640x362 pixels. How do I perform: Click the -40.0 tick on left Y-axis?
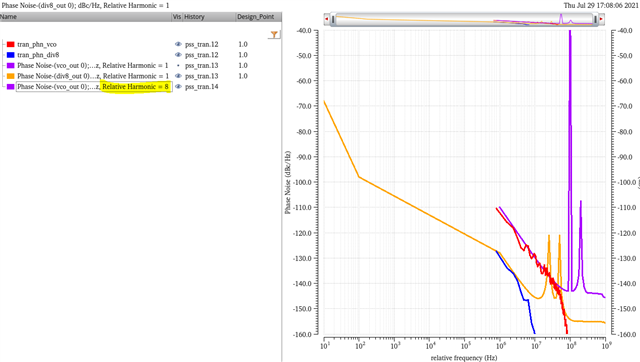click(x=304, y=31)
